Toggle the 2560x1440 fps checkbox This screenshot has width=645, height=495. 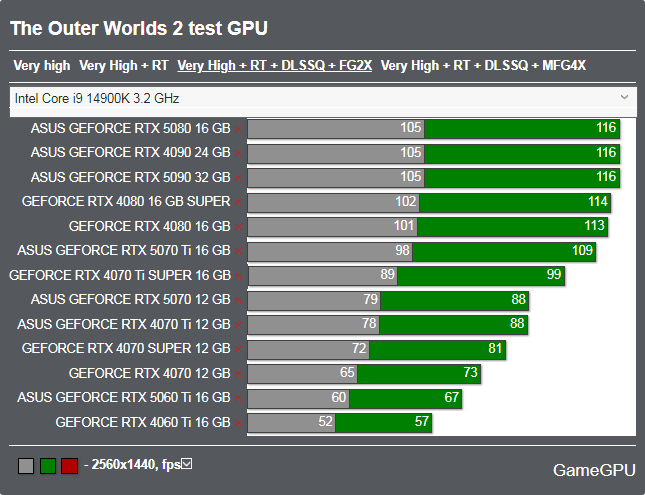pyautogui.click(x=186, y=464)
